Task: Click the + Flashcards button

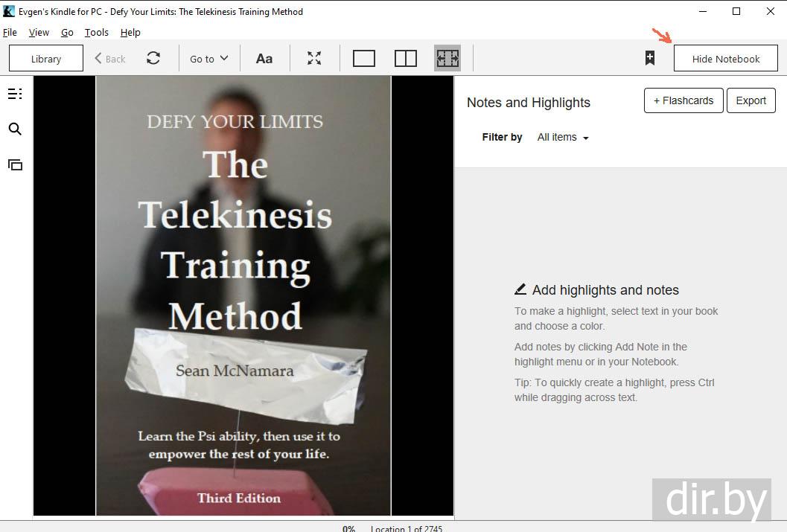Action: 683,100
